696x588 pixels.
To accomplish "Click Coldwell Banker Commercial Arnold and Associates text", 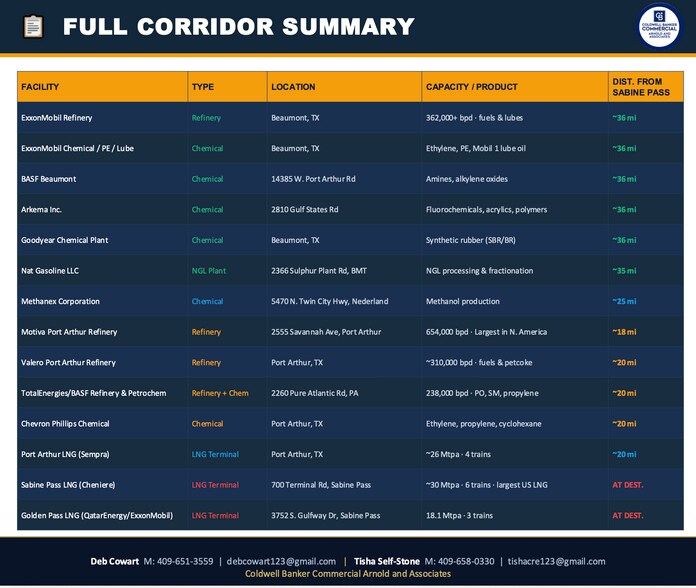I will tap(348, 574).
